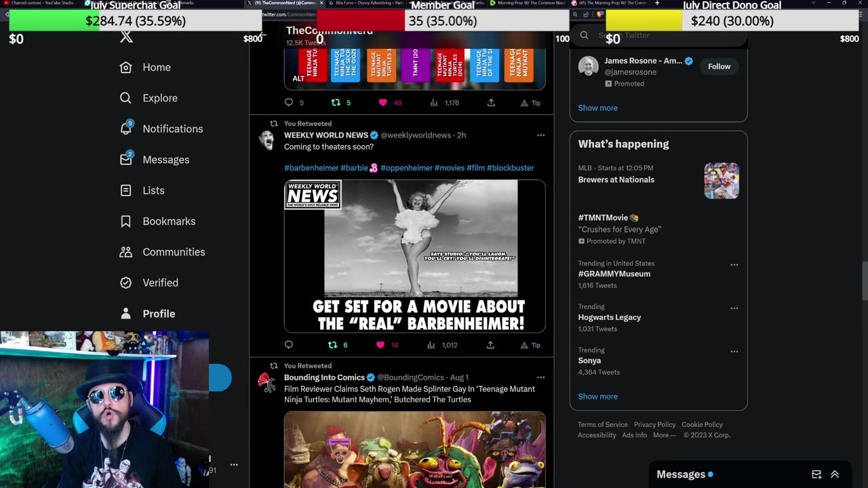The image size is (868, 488).
Task: Click the Verified badge icon in sidebar
Action: coord(125,283)
